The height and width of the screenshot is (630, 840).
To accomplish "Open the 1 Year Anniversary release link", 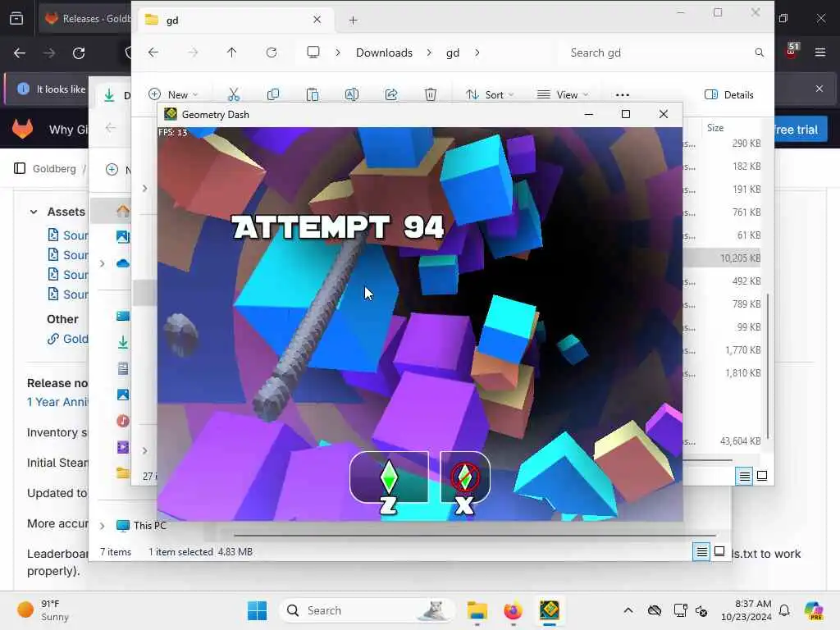I will (58, 402).
